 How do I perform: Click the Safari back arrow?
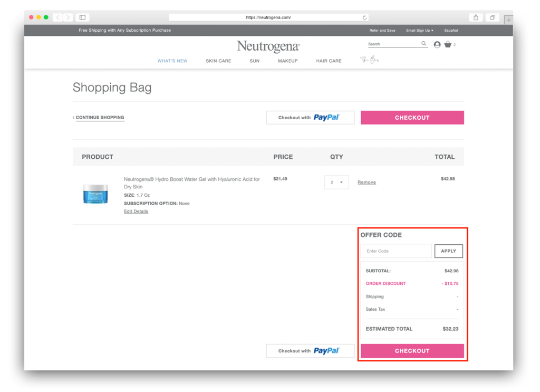[x=58, y=17]
